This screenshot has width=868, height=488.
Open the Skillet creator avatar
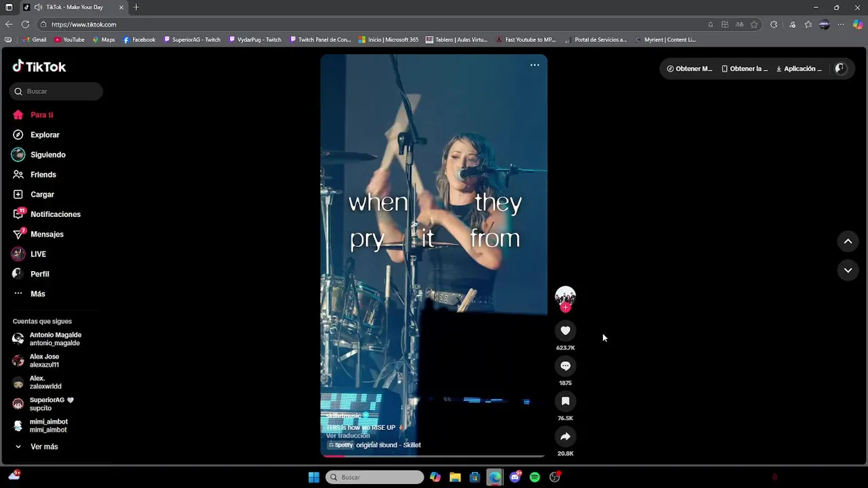coord(566,296)
